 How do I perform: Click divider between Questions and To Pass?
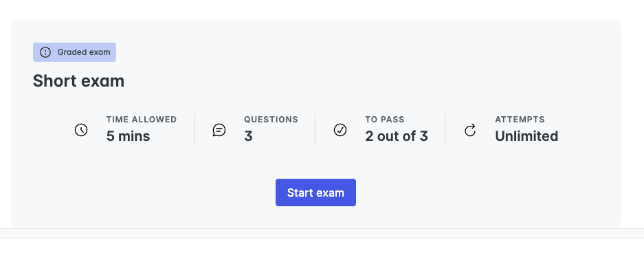coord(315,130)
